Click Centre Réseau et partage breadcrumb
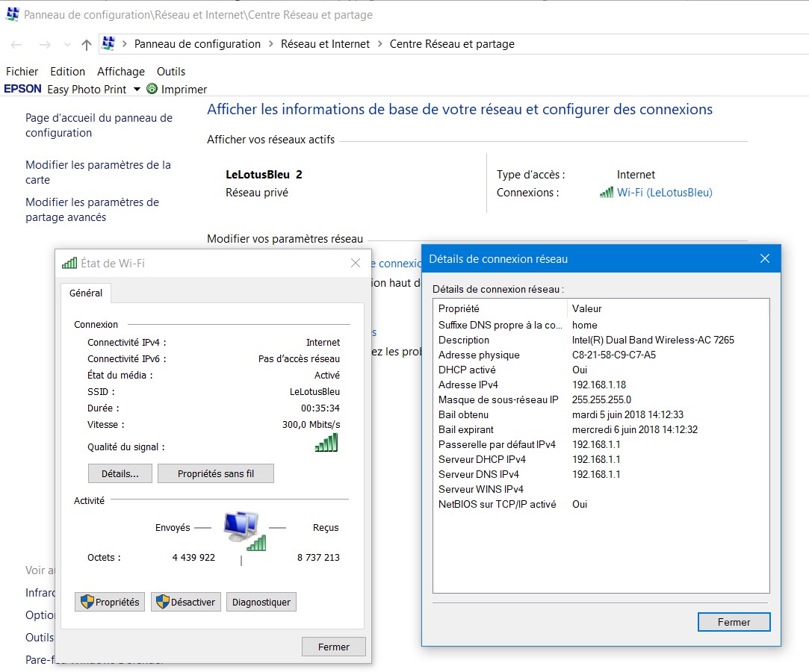809x672 pixels. [452, 44]
